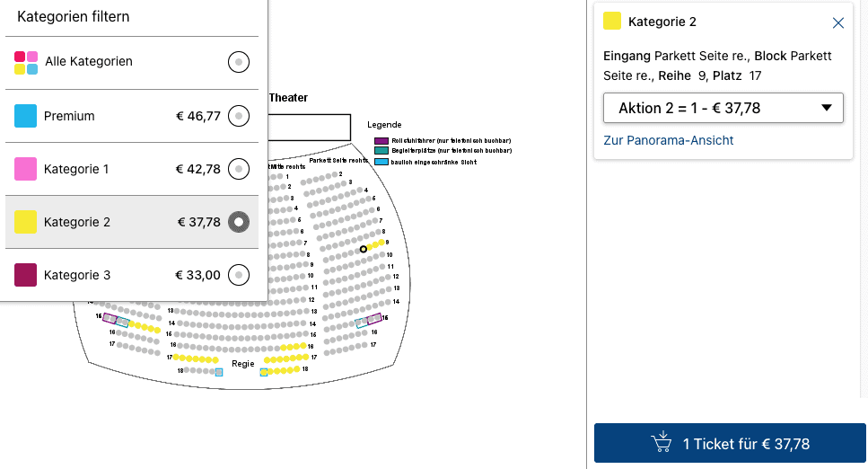868x469 pixels.
Task: Click the yellow Kategorie 2 icon in ticket card
Action: click(x=612, y=22)
